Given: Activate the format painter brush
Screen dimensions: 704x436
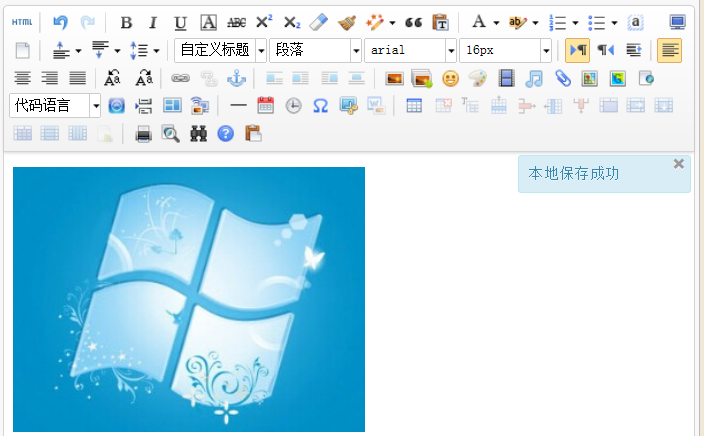Looking at the screenshot, I should click(x=347, y=22).
